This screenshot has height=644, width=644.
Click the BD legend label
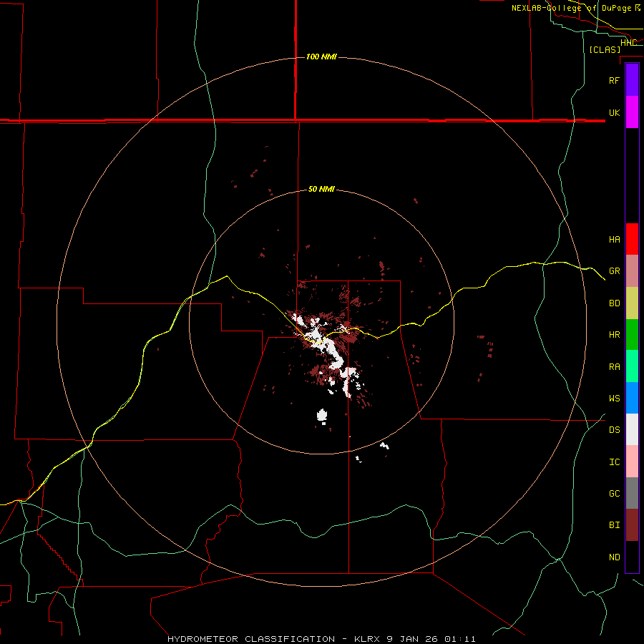pyautogui.click(x=614, y=303)
